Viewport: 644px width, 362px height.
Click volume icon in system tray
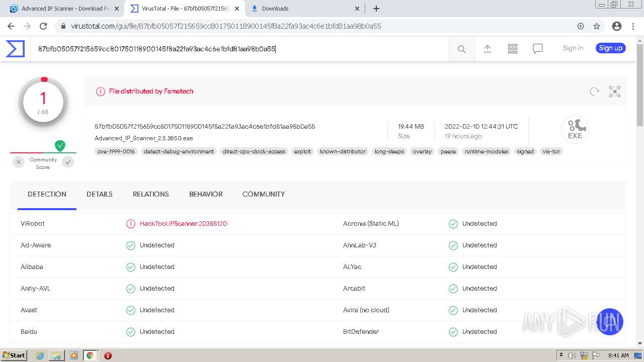(572, 355)
